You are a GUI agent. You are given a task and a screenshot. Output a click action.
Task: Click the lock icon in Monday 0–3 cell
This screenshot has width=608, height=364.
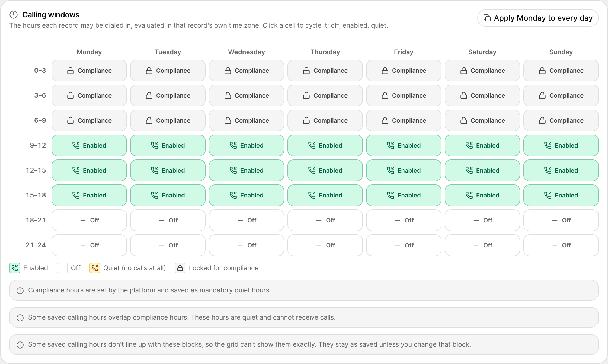(71, 71)
